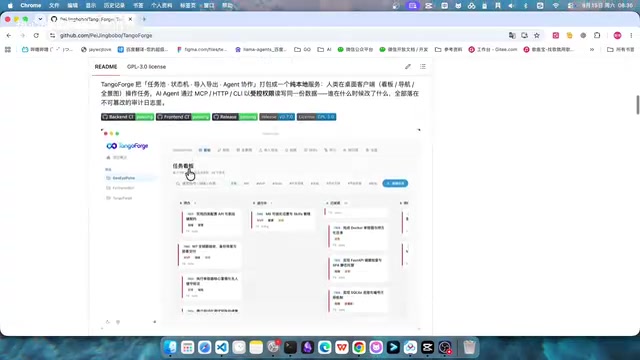Open the Apple menu
Viewport: 640px width, 360px height.
(10, 6)
